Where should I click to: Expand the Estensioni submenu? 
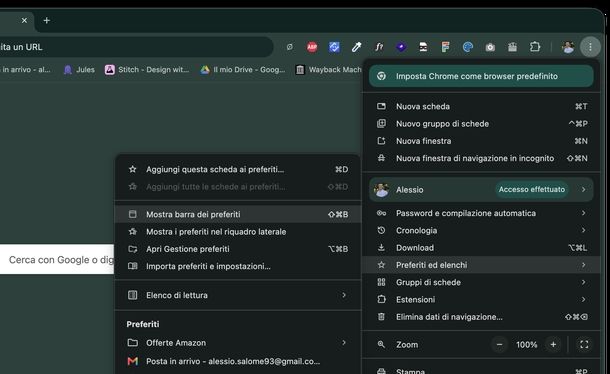pos(482,300)
